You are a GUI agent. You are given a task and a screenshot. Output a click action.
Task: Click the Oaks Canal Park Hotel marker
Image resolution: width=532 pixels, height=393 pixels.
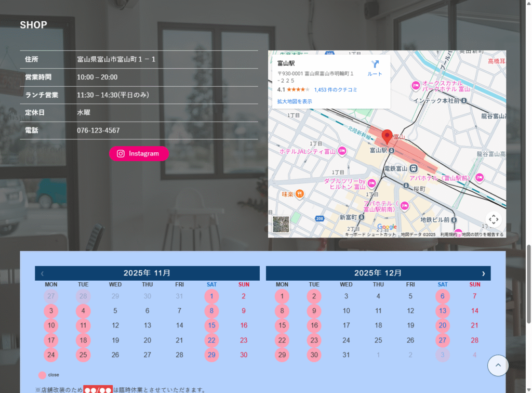(415, 85)
